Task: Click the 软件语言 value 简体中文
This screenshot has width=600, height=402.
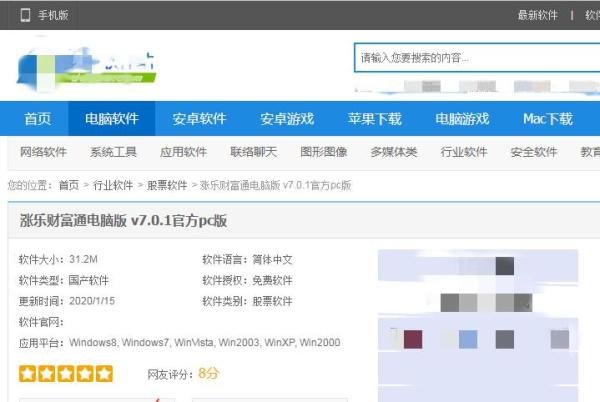Action: point(272,260)
